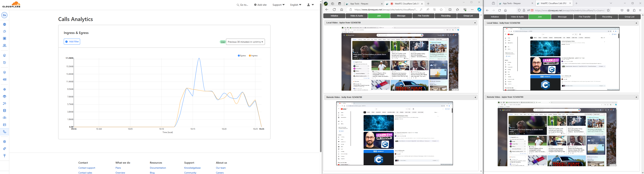Open the Firefox extensions puzzle icon
Screen dimensions: 644x174
click(x=634, y=11)
